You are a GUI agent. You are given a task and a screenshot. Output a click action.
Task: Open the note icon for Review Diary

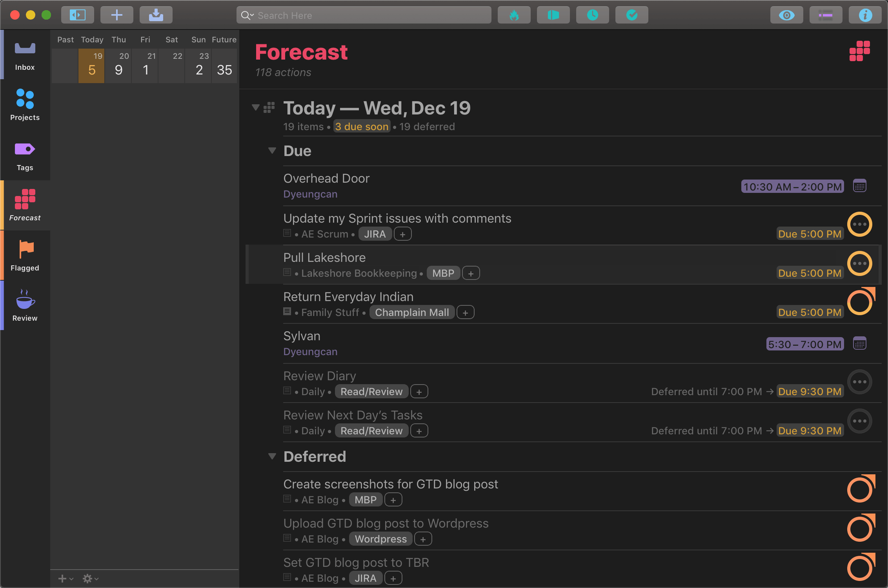click(287, 391)
